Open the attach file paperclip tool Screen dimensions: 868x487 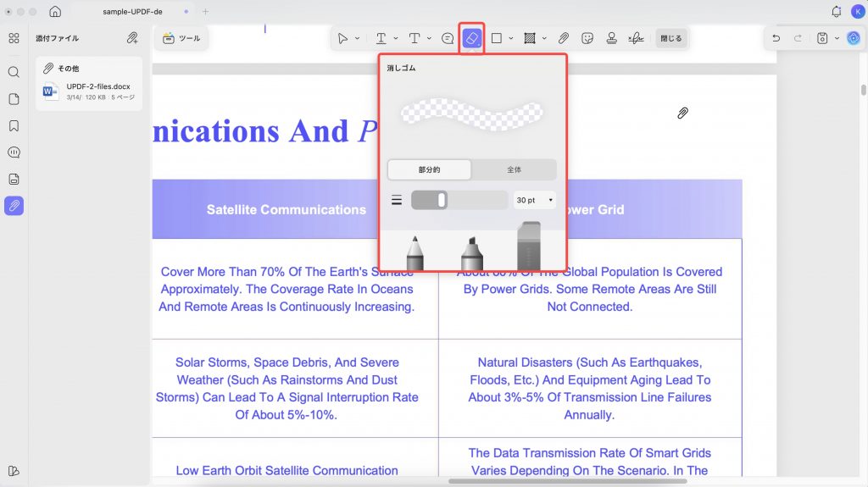563,38
